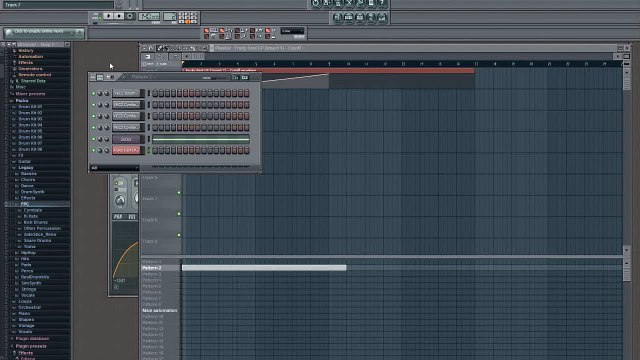
Task: Click the playlist draw pencil tool
Action: click(160, 48)
